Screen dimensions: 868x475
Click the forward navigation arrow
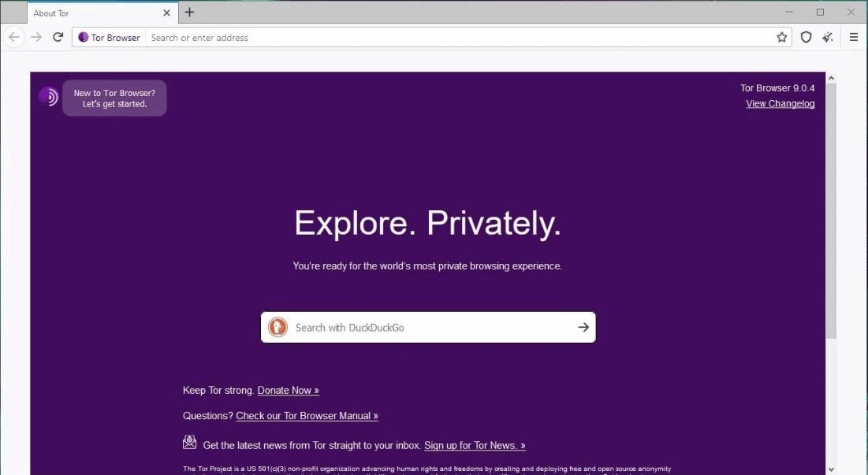(x=36, y=37)
